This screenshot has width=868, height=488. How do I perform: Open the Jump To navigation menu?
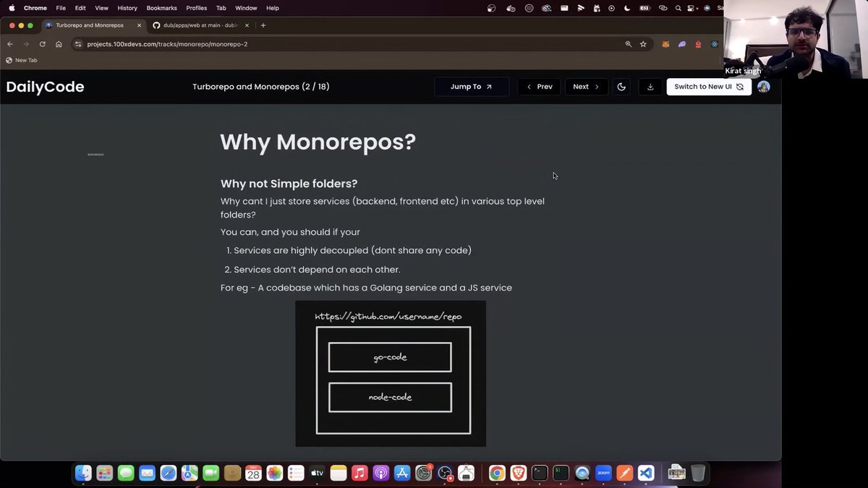[471, 86]
